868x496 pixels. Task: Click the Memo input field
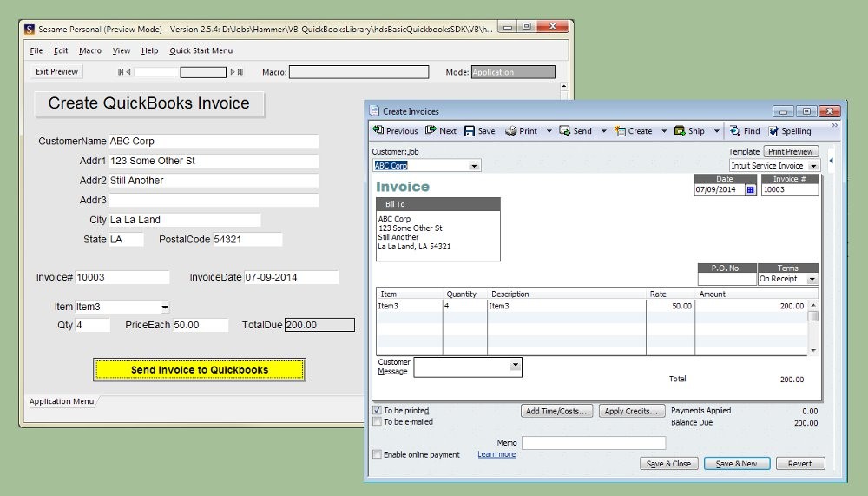coord(594,442)
